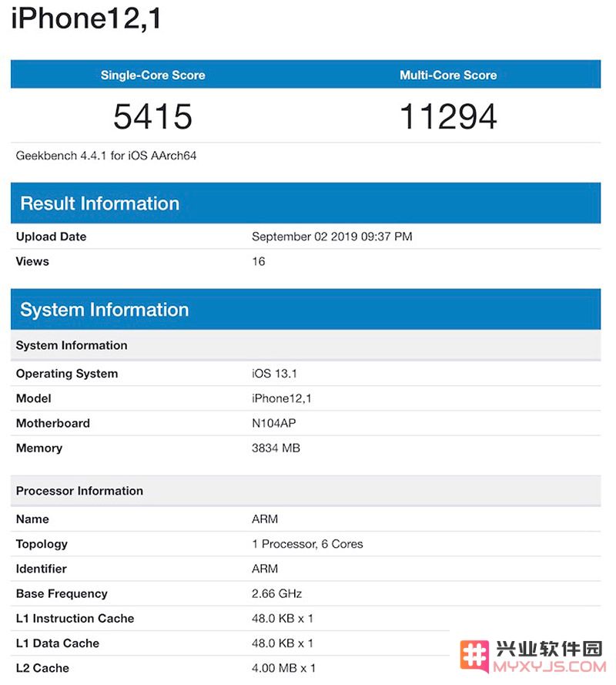Screen dimensions: 616x685
Task: Click the iPhone12,1 page title
Action: (x=86, y=19)
